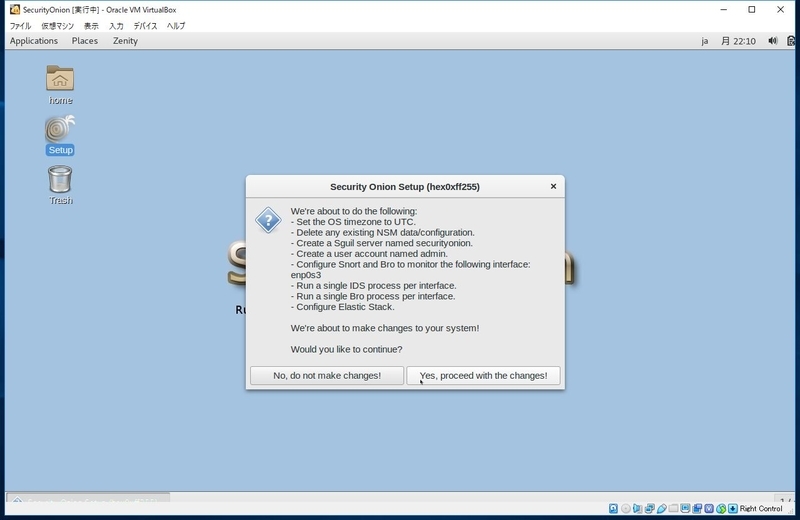Screen dimensions: 800x520
Task: Click the 'Configure Elastic Stack.' line
Action: pos(343,307)
